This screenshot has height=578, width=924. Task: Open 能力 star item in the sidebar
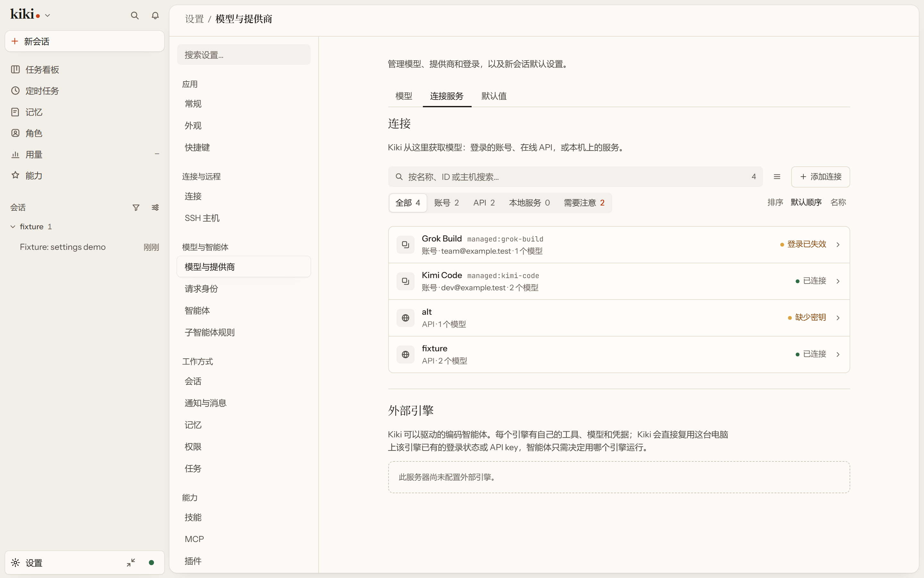[84, 175]
